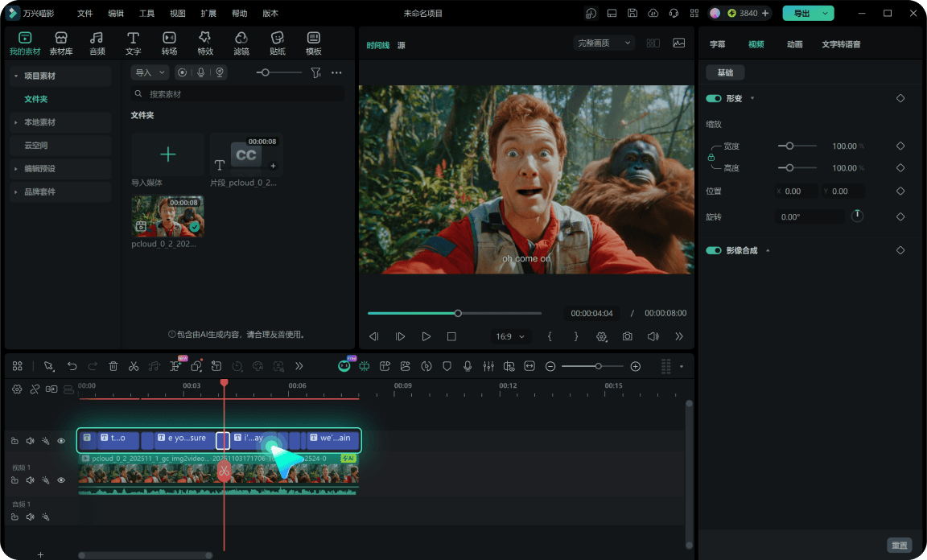Click the shield marker icon in timeline toolbar
Viewport: 927px width, 560px height.
[447, 367]
